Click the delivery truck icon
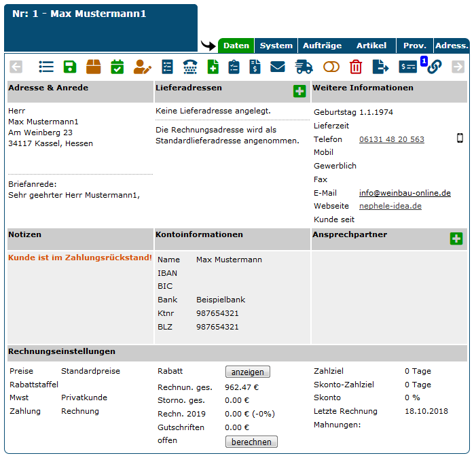Image resolution: width=476 pixels, height=460 pixels. tap(304, 67)
